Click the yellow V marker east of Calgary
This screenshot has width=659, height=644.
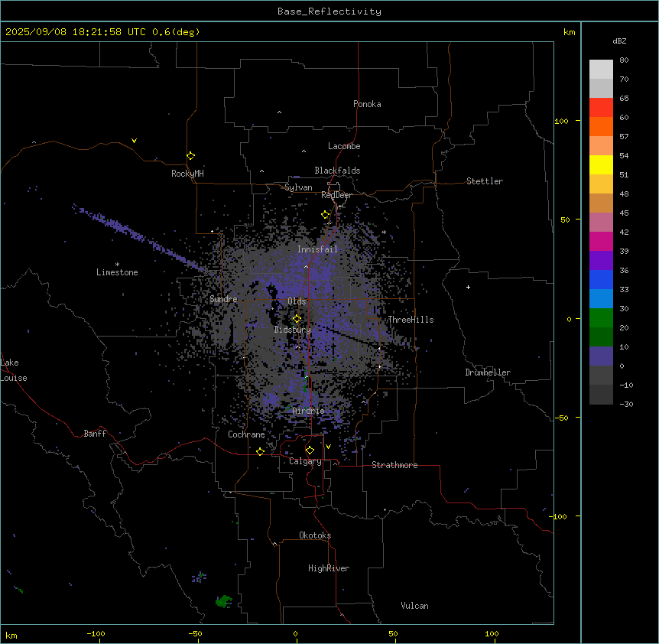point(328,447)
